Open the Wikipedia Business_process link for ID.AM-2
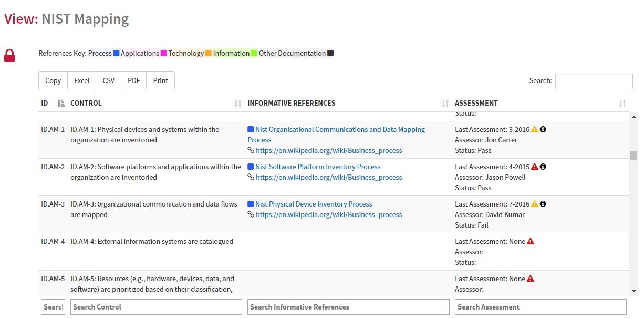The width and height of the screenshot is (644, 319). tap(329, 177)
